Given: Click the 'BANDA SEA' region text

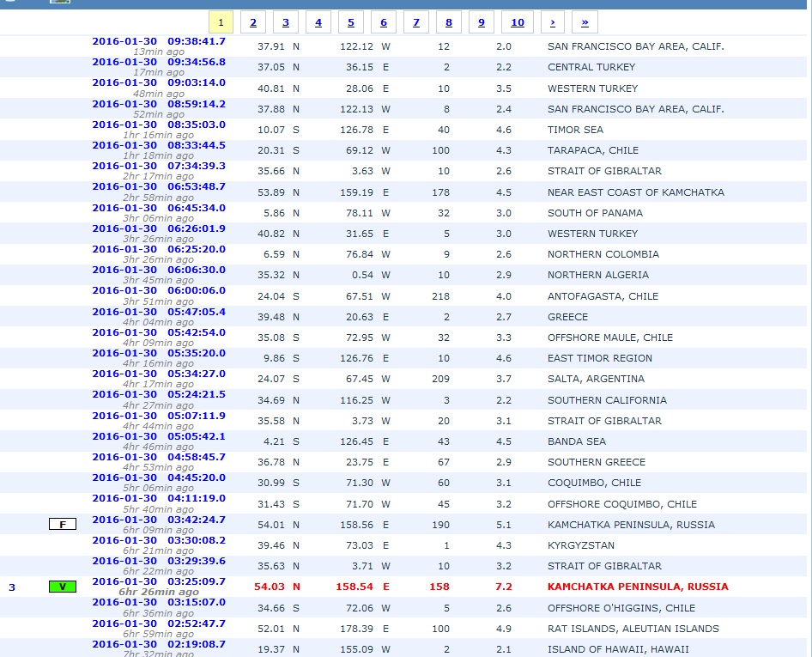Looking at the screenshot, I should [x=577, y=442].
